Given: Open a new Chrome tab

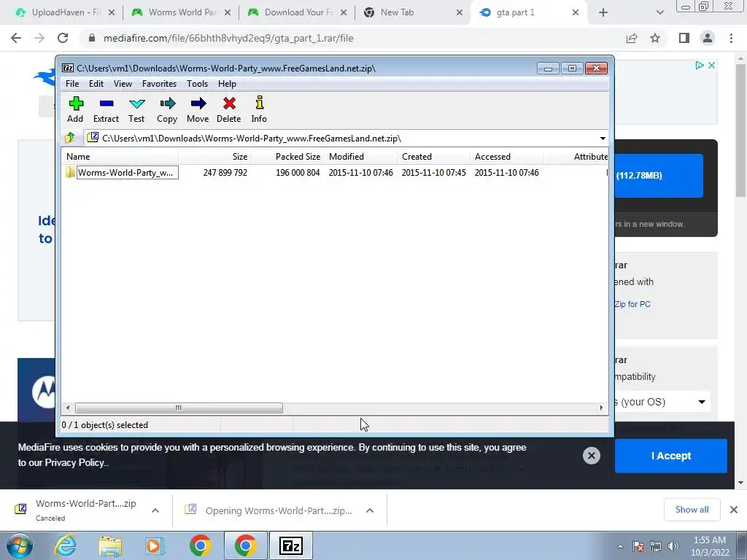Looking at the screenshot, I should [x=603, y=12].
